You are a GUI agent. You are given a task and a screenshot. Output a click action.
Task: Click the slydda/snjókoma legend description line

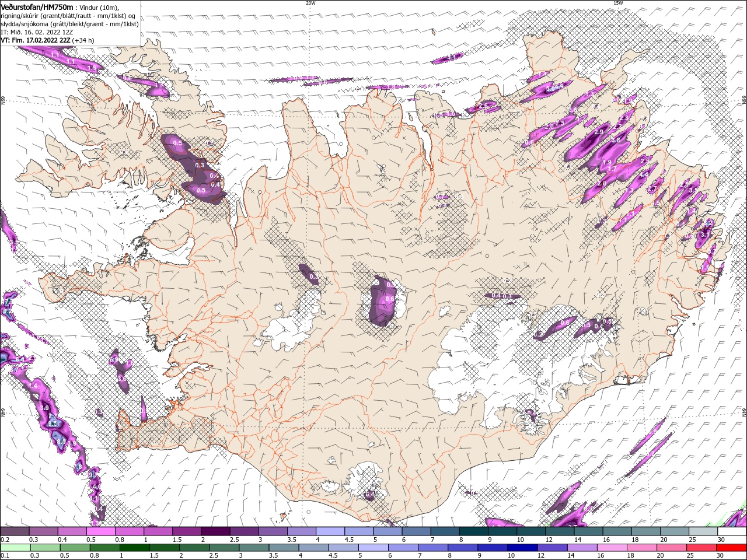coord(69,24)
